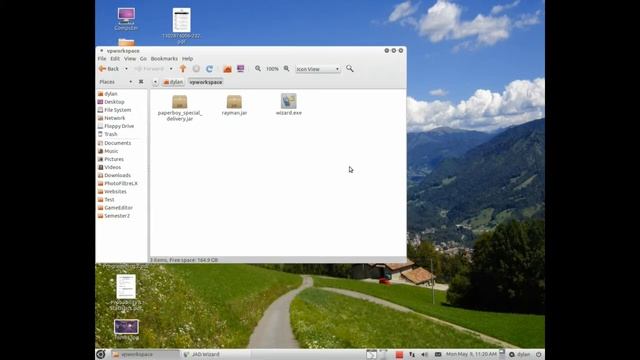Select the paperboy_special_delivery.jar file
The height and width of the screenshot is (360, 640).
click(x=180, y=108)
